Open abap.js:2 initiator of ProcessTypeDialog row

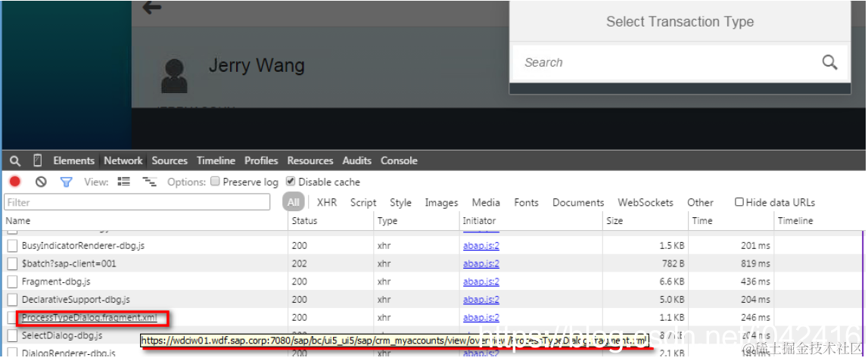(481, 318)
